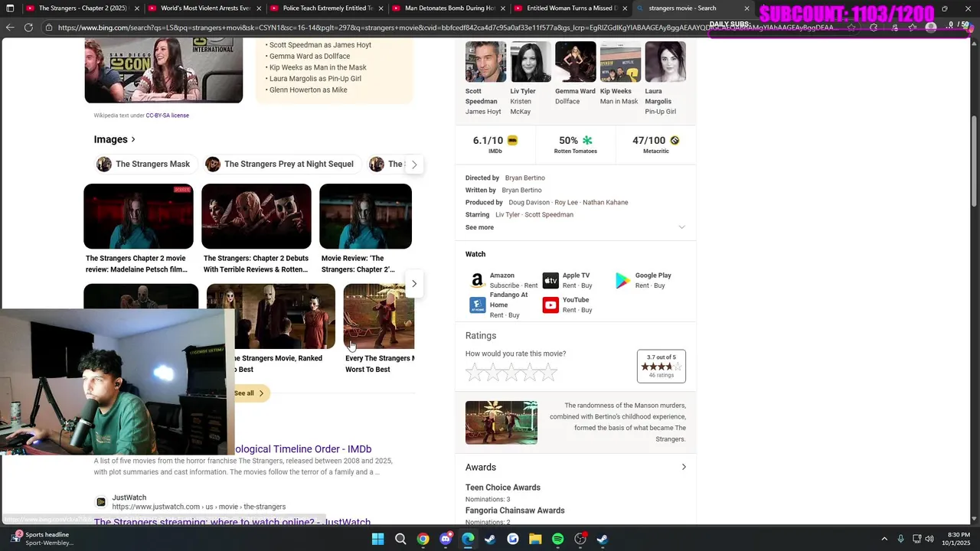This screenshot has height=551, width=980.
Task: Expand the Awards section arrow
Action: point(684,467)
